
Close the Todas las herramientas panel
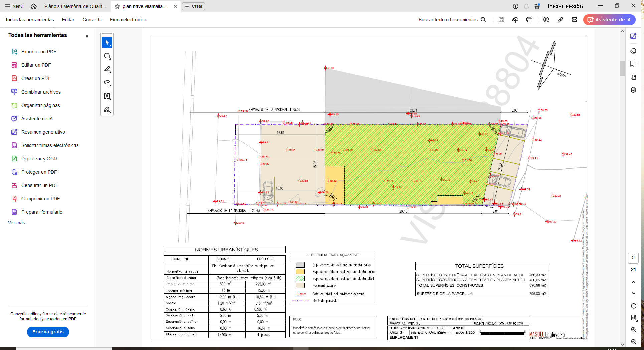tap(87, 36)
